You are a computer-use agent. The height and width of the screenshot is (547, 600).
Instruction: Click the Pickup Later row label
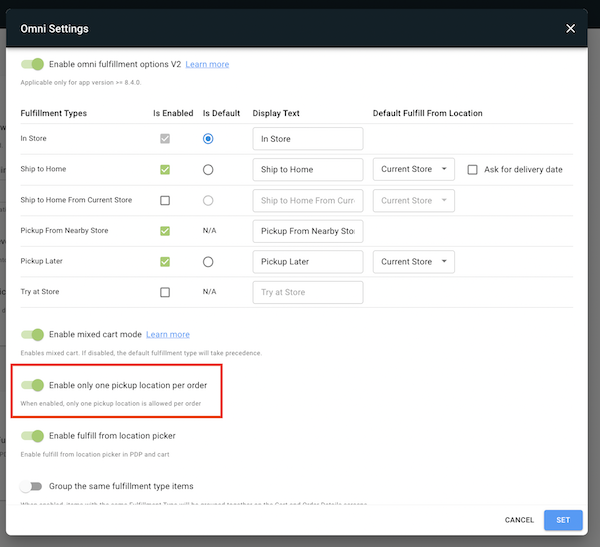click(41, 261)
